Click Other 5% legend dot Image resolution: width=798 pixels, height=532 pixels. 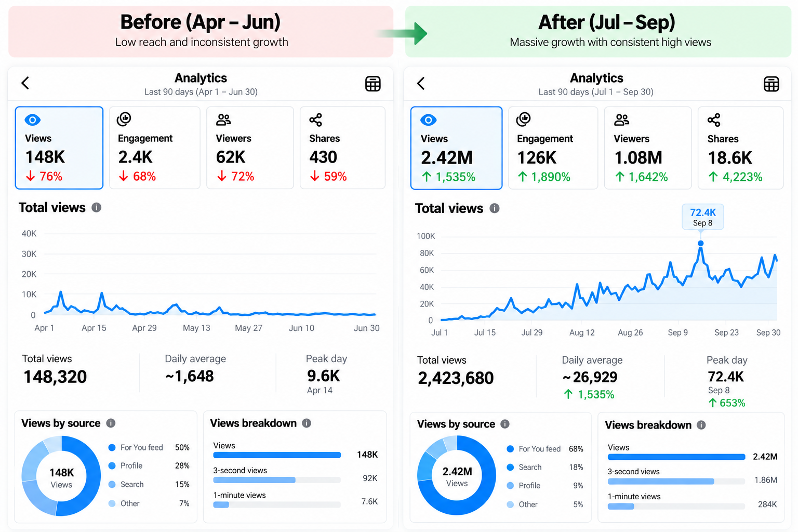coord(510,504)
